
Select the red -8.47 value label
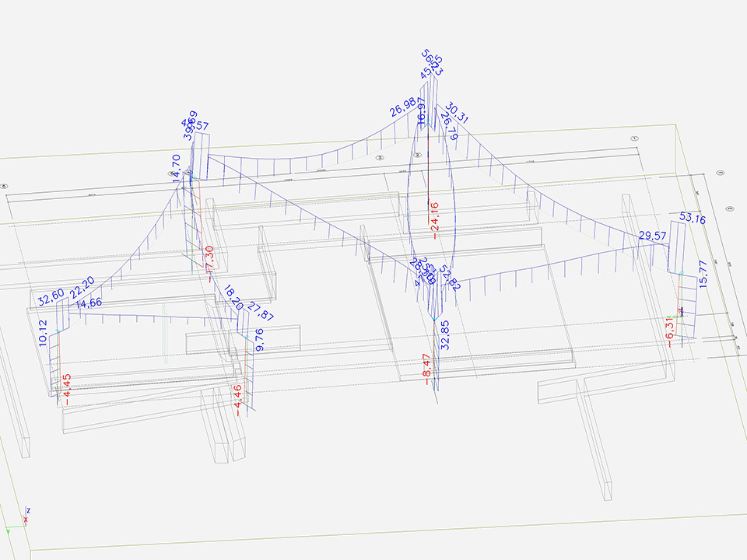[x=426, y=367]
